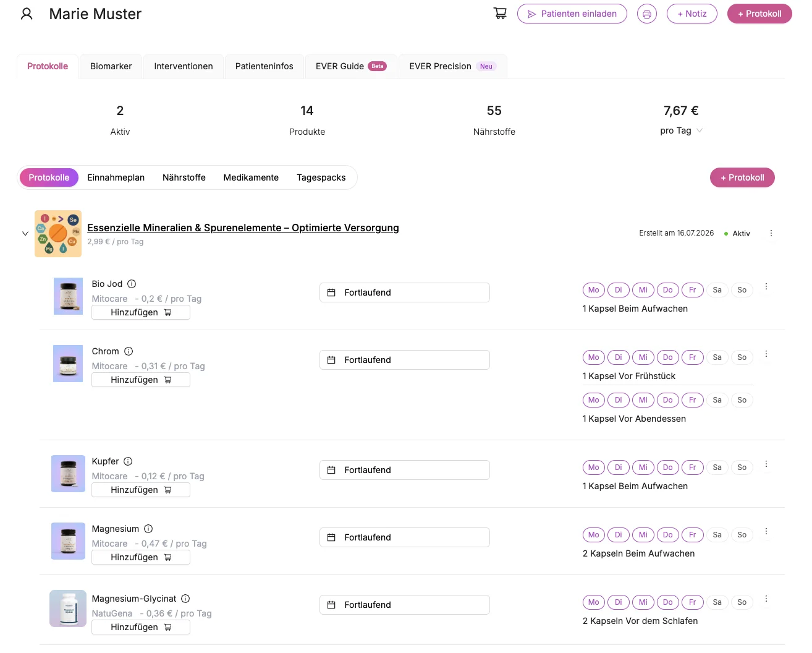Toggle Do day pill for Magnesium-Glycinat
This screenshot has height=653, width=812.
[668, 602]
